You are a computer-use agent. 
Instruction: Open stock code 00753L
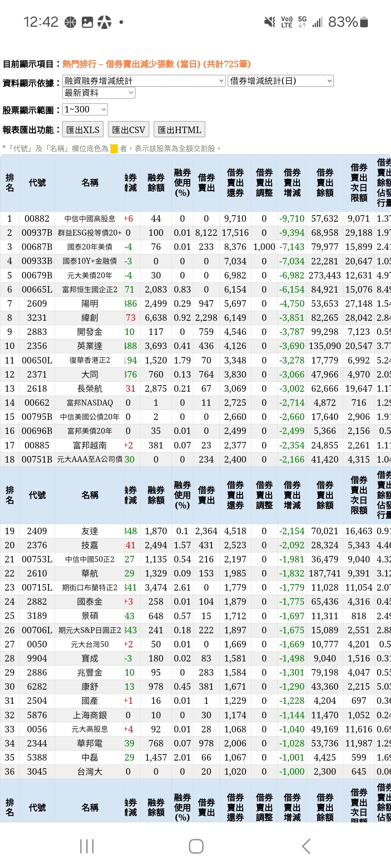37,559
